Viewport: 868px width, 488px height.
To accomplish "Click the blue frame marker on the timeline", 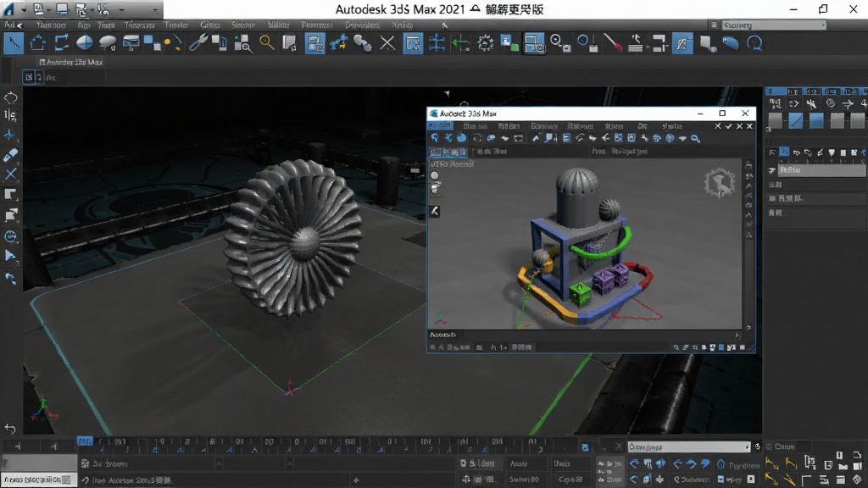I will [x=84, y=441].
